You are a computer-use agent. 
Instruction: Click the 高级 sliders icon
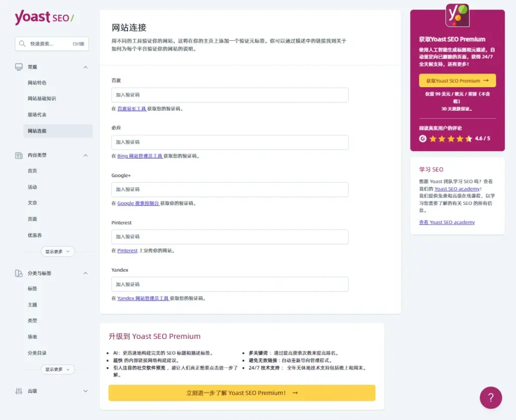[x=19, y=391]
